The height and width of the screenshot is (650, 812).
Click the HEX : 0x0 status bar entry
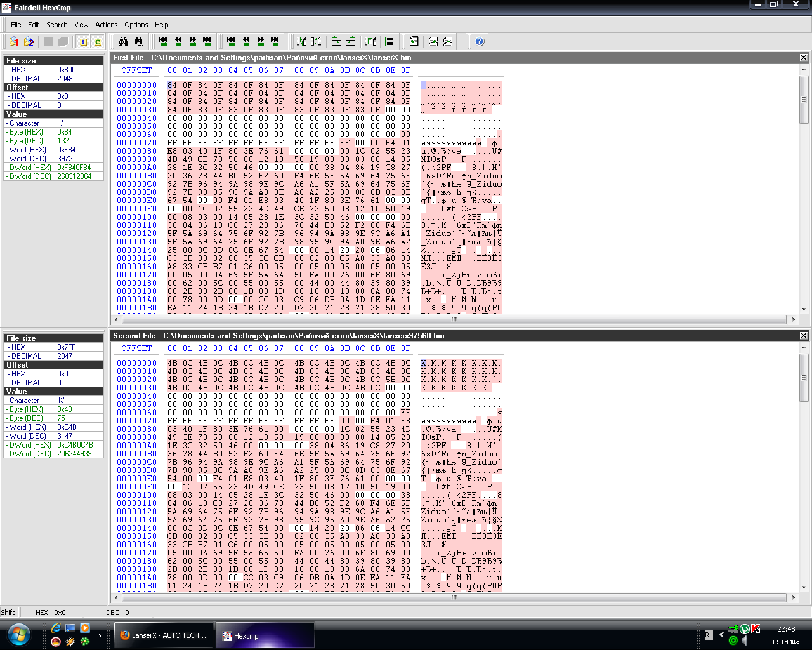click(51, 613)
